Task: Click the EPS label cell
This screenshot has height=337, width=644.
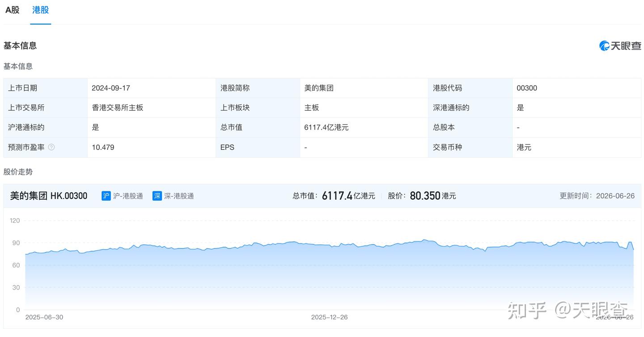Action: pyautogui.click(x=258, y=147)
